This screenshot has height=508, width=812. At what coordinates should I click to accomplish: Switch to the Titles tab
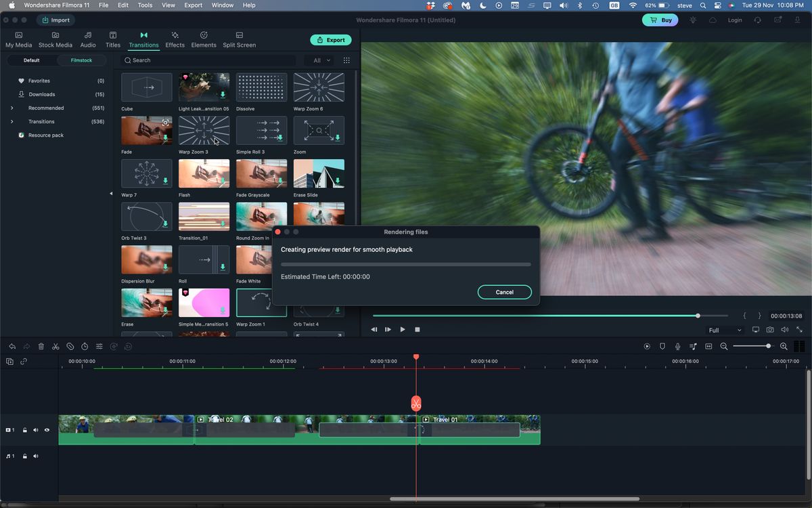tap(113, 40)
